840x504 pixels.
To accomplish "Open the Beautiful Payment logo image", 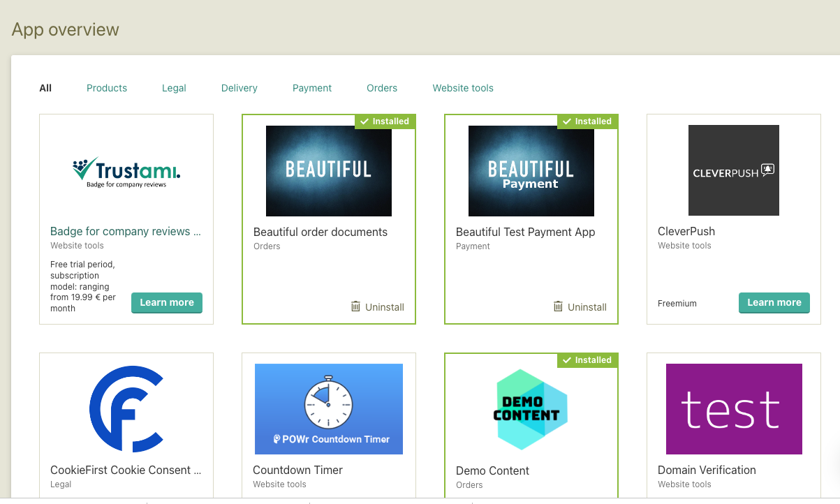I will tap(531, 171).
